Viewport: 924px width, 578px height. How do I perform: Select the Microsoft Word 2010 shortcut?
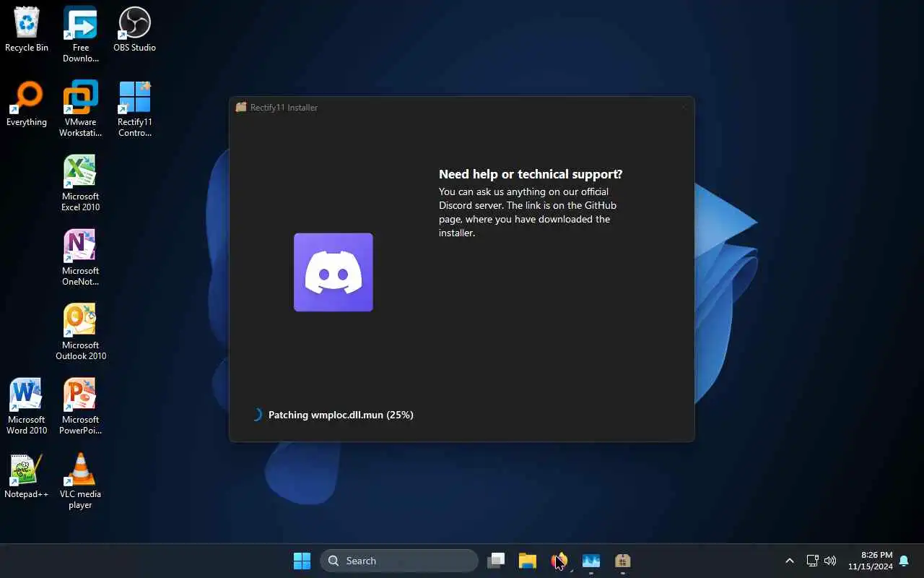click(27, 406)
